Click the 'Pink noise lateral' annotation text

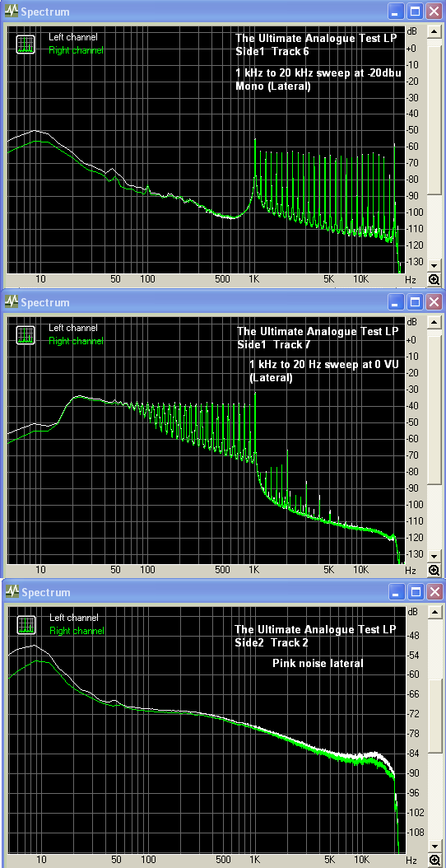point(318,663)
